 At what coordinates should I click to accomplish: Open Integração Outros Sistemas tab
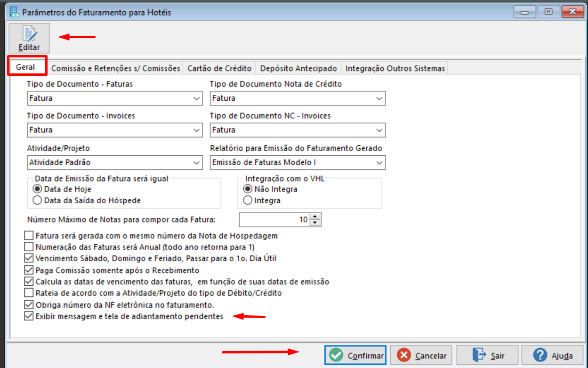coord(395,68)
